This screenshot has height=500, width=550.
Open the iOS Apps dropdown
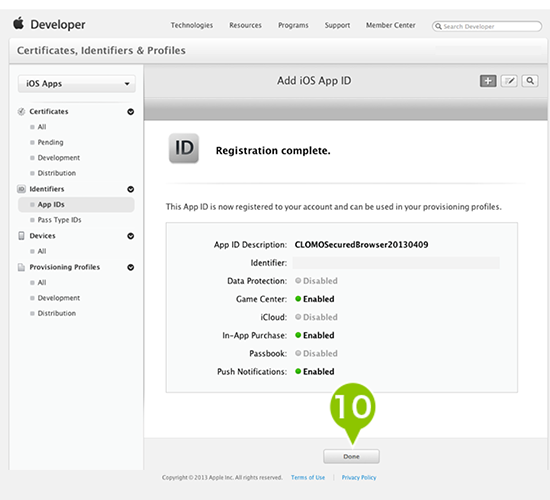76,84
